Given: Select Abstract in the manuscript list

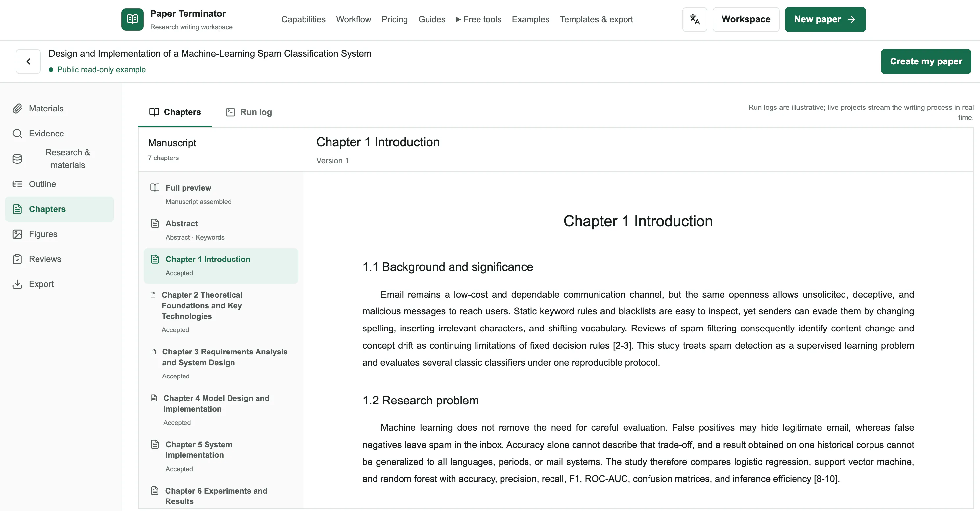Looking at the screenshot, I should [221, 230].
